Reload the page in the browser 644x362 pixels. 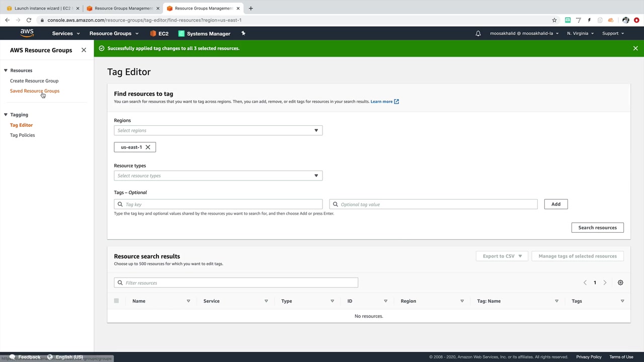click(29, 20)
